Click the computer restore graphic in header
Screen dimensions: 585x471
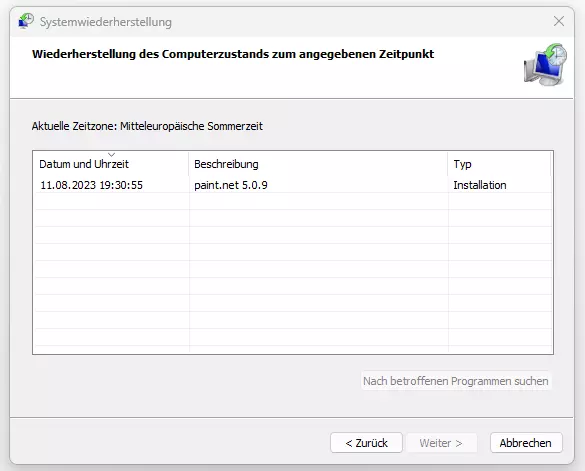[545, 65]
